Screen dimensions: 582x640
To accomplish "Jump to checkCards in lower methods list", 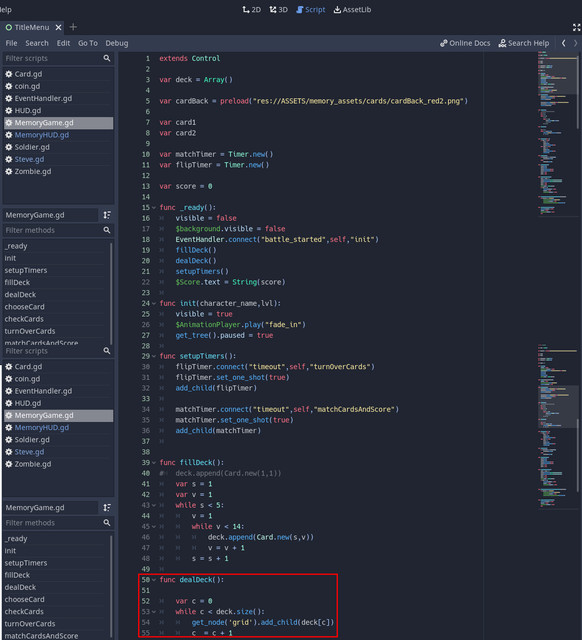I will [x=55, y=611].
